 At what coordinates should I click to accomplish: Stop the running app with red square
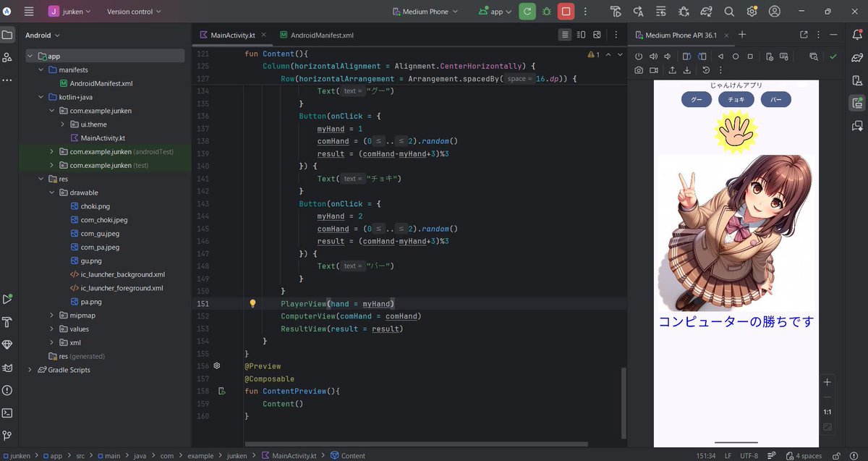coord(566,11)
